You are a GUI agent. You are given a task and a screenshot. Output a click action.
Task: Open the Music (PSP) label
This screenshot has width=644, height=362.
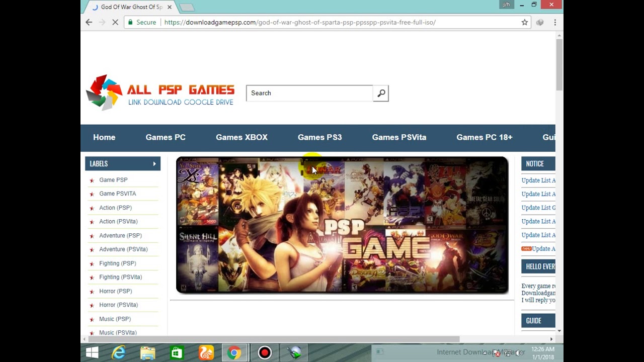(115, 319)
